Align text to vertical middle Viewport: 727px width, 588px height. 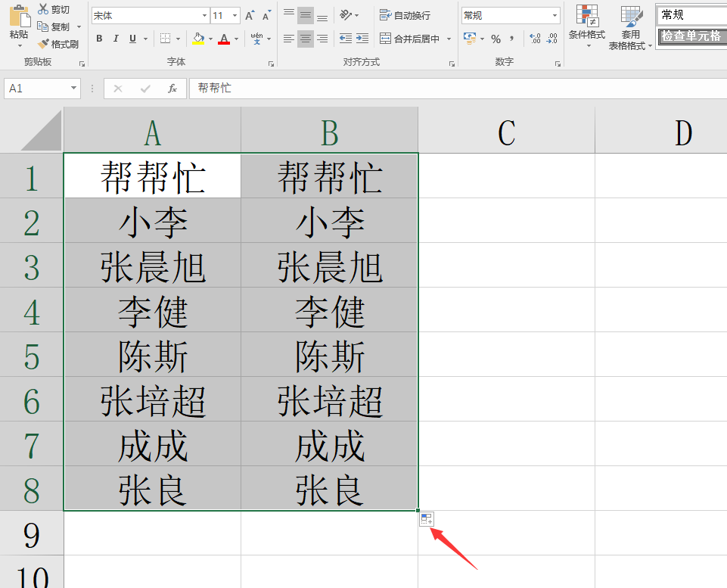[306, 15]
